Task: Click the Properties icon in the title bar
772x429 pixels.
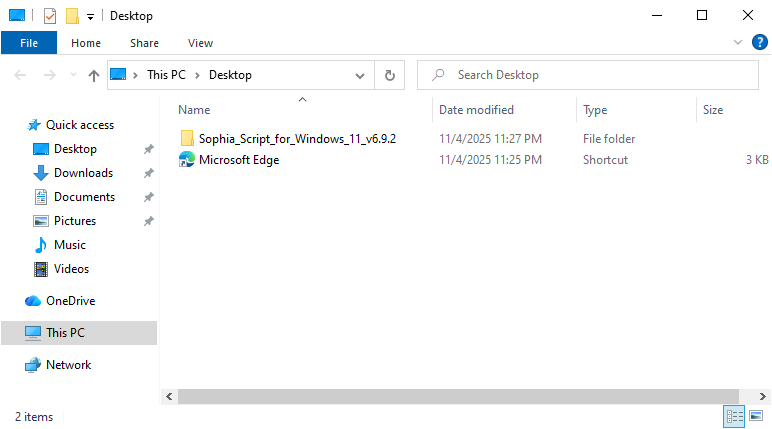Action: coord(49,16)
